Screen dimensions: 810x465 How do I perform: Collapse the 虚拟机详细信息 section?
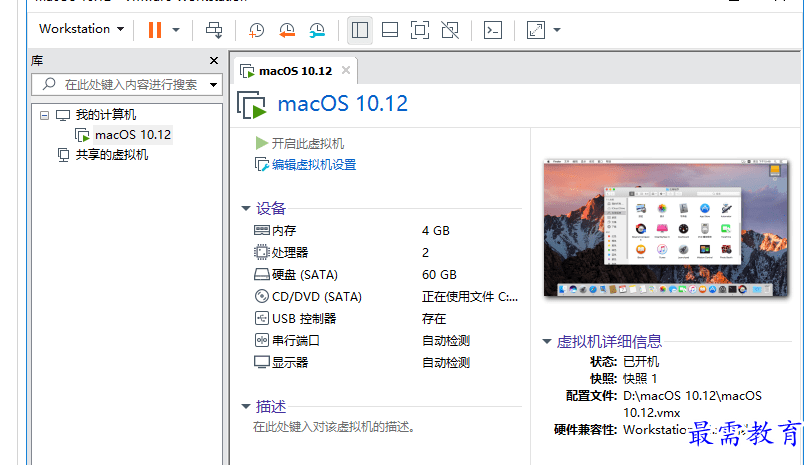click(x=547, y=342)
